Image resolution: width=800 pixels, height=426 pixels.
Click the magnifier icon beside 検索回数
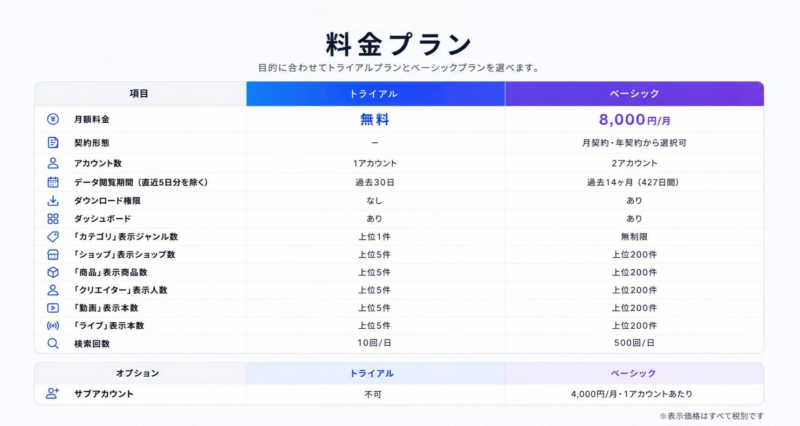click(x=53, y=343)
